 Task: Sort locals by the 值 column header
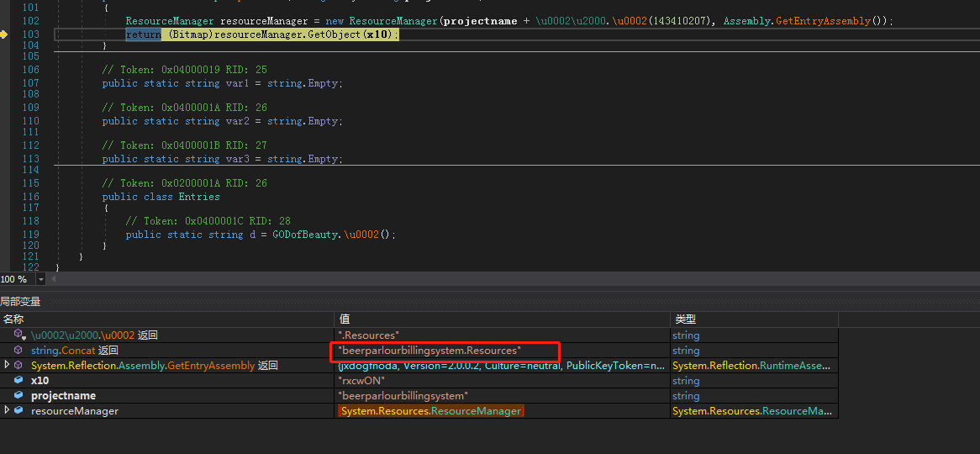(502, 319)
